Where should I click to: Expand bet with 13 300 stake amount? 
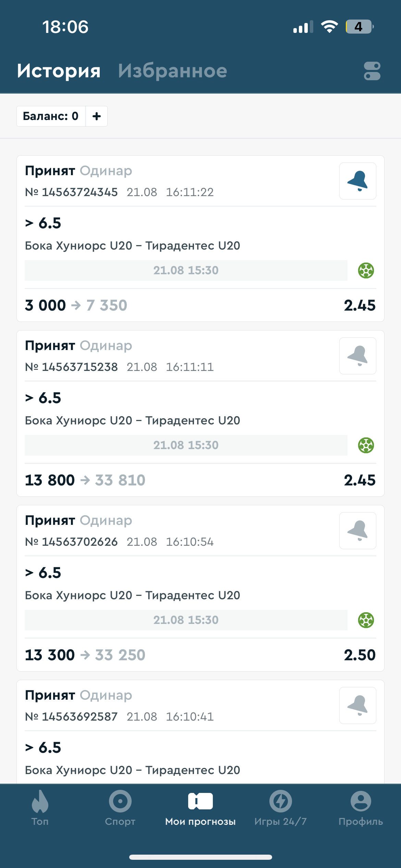[x=50, y=655]
